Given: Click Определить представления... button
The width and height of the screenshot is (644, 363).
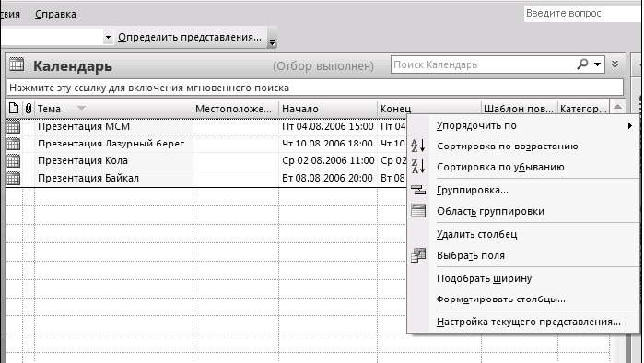Looking at the screenshot, I should (x=190, y=37).
